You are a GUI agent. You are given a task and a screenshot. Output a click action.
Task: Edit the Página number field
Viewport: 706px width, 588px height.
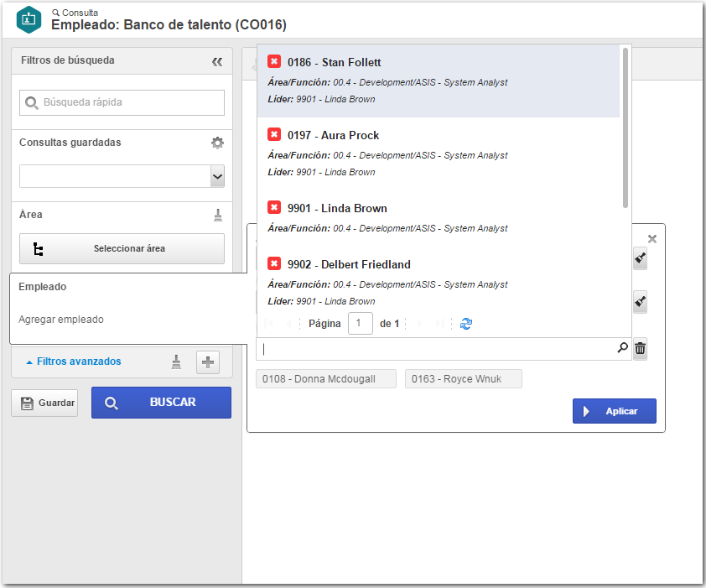tap(361, 323)
